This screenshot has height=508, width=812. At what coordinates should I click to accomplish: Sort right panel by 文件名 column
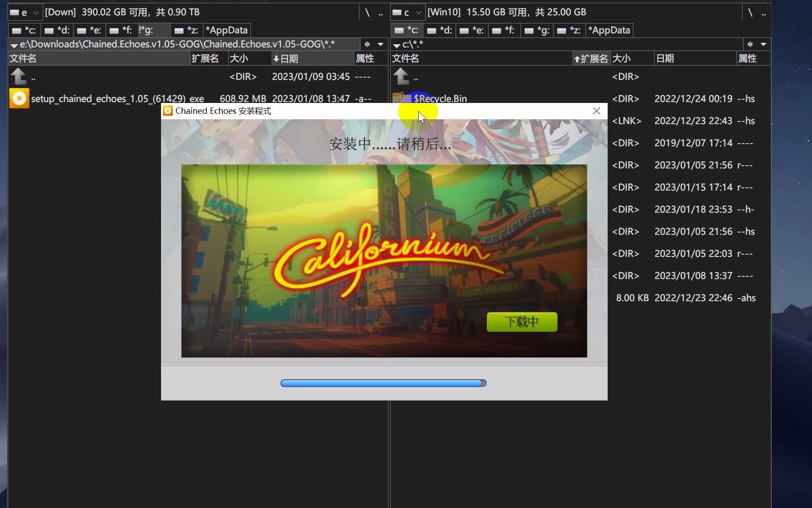tap(481, 58)
